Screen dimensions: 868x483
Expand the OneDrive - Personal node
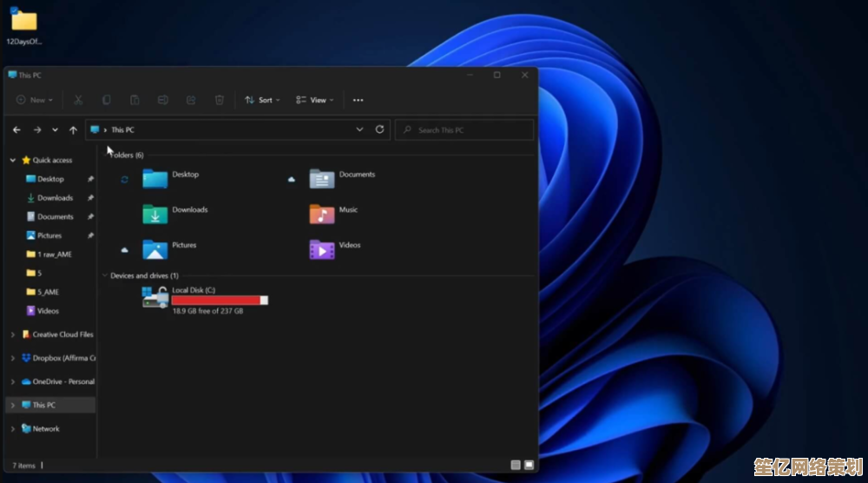[x=13, y=381]
